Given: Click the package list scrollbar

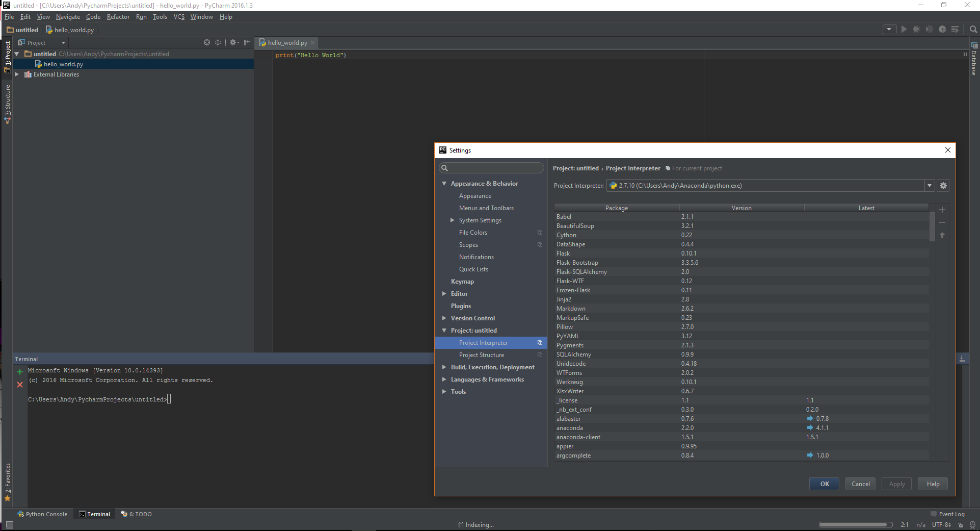Looking at the screenshot, I should click(932, 227).
